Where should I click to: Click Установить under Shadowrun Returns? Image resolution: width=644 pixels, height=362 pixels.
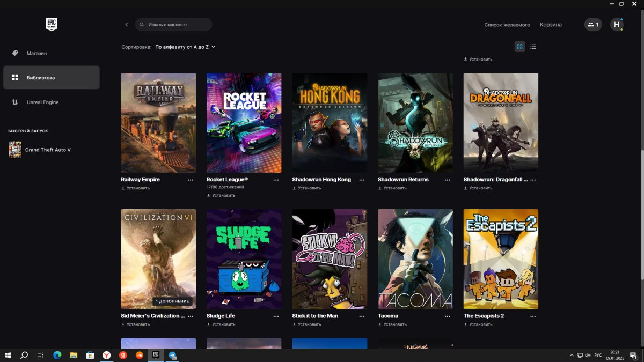point(392,188)
